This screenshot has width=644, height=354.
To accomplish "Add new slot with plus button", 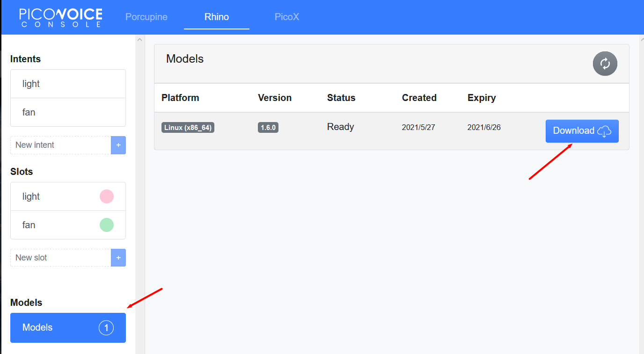I will pos(118,258).
